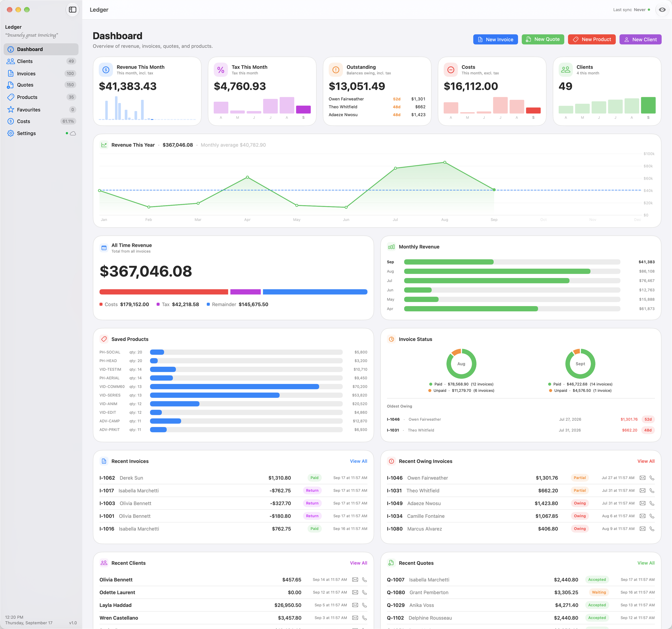Open invoice I-1062 Derek Sun row
This screenshot has width=672, height=629.
tap(233, 478)
